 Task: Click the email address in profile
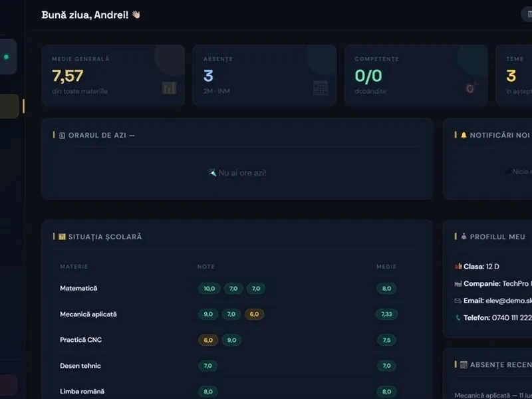coord(509,301)
